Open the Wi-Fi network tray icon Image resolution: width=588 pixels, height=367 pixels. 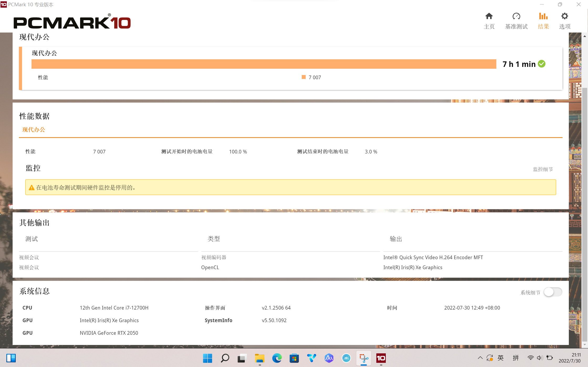530,358
